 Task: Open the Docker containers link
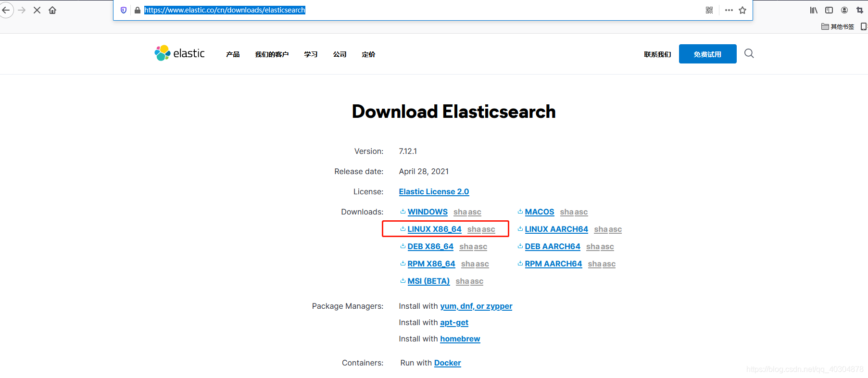click(448, 363)
